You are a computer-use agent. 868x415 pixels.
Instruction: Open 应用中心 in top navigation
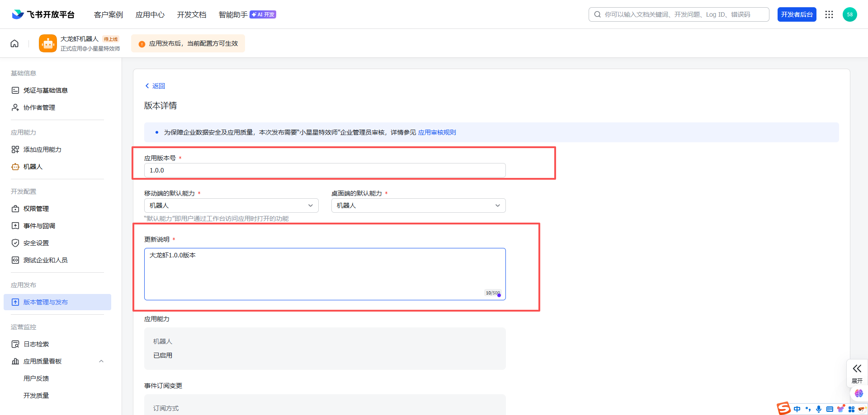pyautogui.click(x=150, y=15)
